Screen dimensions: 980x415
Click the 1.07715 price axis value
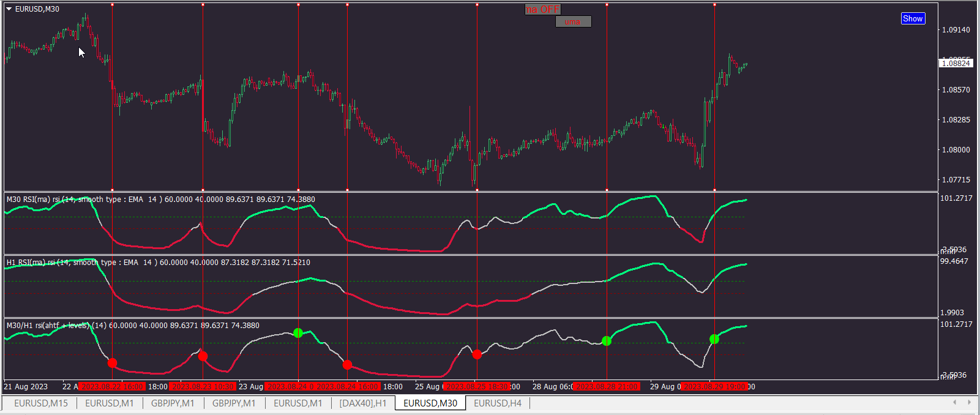(x=956, y=179)
